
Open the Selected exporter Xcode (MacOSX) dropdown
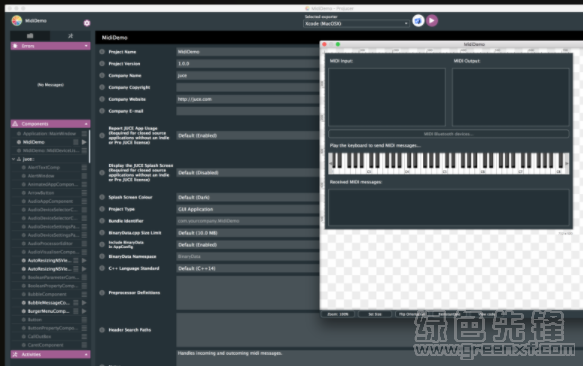(x=356, y=23)
